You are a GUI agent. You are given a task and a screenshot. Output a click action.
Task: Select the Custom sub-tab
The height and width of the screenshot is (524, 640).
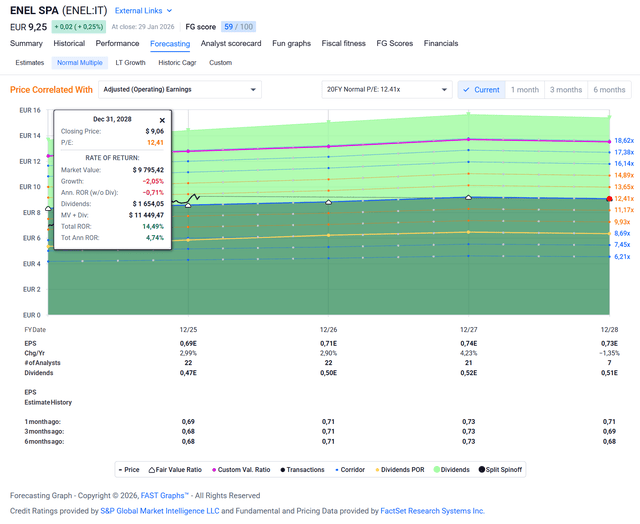[220, 62]
